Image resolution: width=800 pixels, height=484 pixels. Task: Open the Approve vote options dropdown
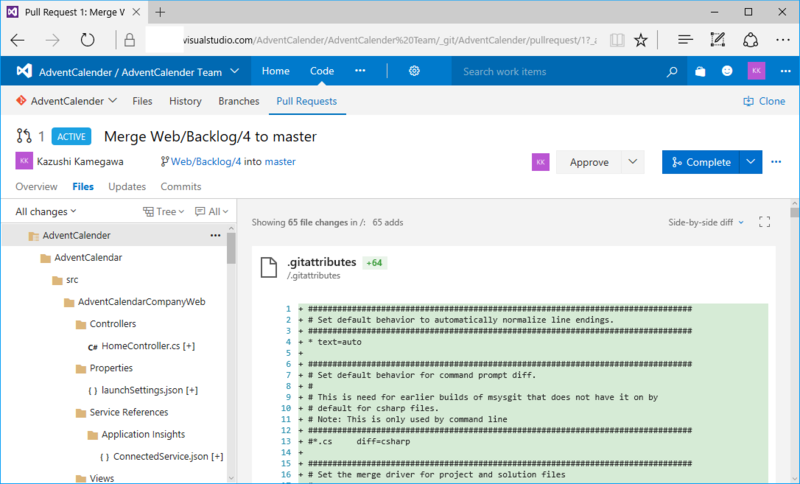point(633,162)
